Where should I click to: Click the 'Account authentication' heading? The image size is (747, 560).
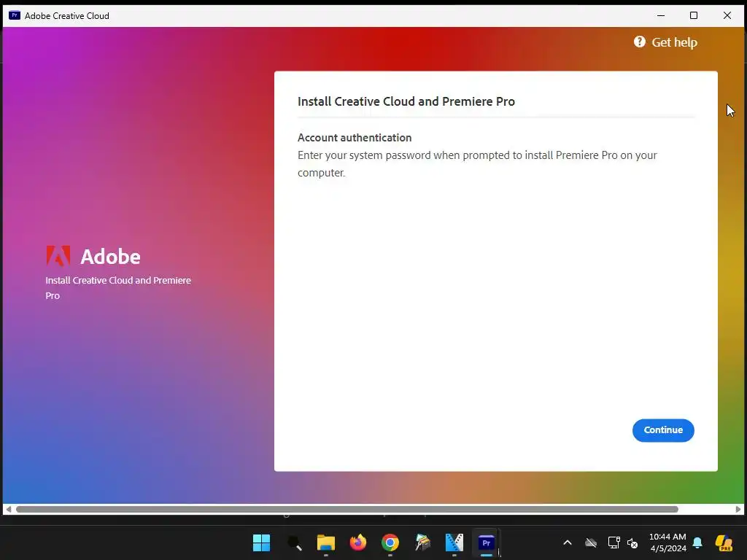(355, 138)
